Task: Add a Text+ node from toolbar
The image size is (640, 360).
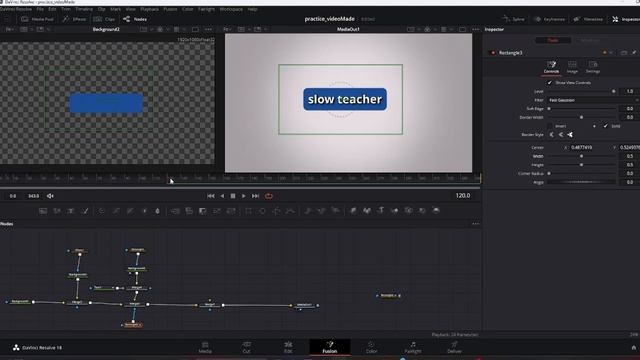Action: (x=71, y=211)
